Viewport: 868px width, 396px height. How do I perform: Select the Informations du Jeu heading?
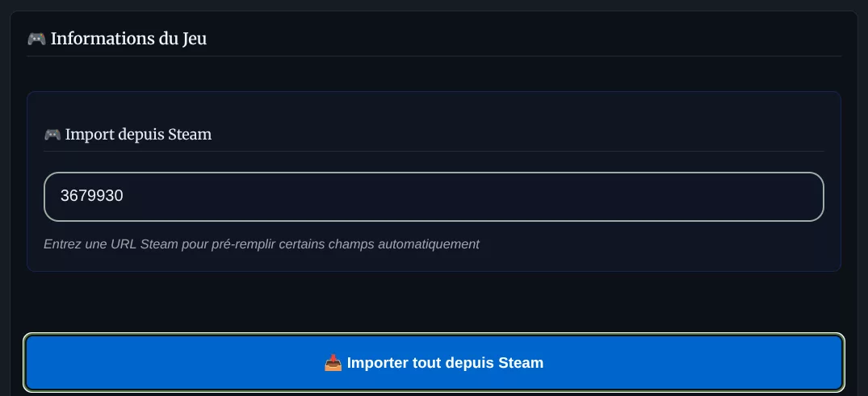click(x=128, y=39)
